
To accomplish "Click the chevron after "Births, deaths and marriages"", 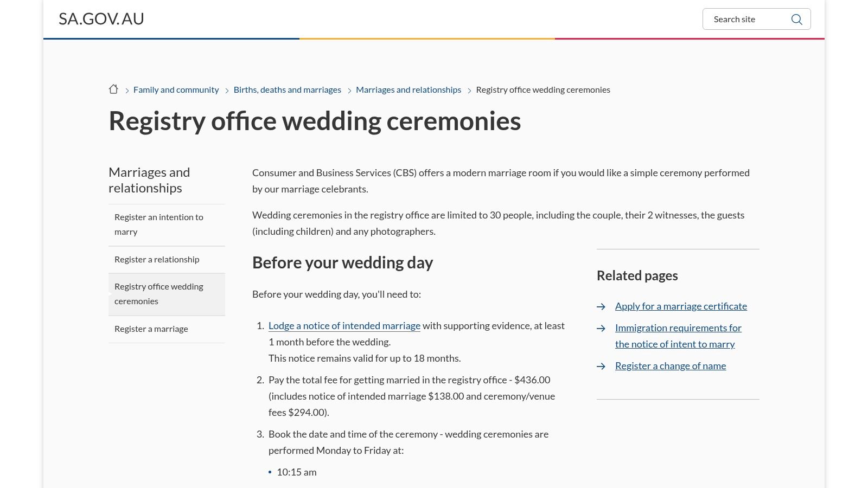I will pyautogui.click(x=349, y=90).
